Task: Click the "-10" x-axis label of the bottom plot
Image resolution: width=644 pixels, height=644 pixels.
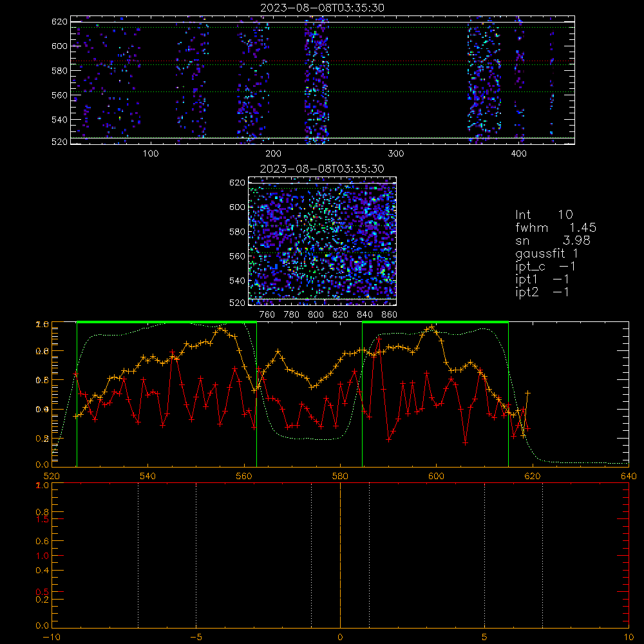Action: [x=52, y=637]
